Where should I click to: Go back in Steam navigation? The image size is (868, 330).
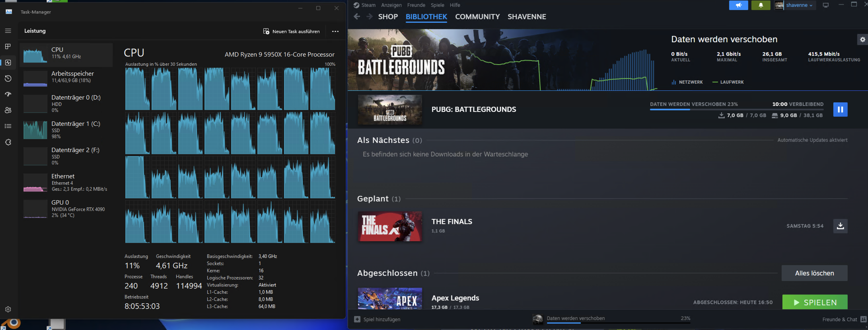tap(357, 17)
